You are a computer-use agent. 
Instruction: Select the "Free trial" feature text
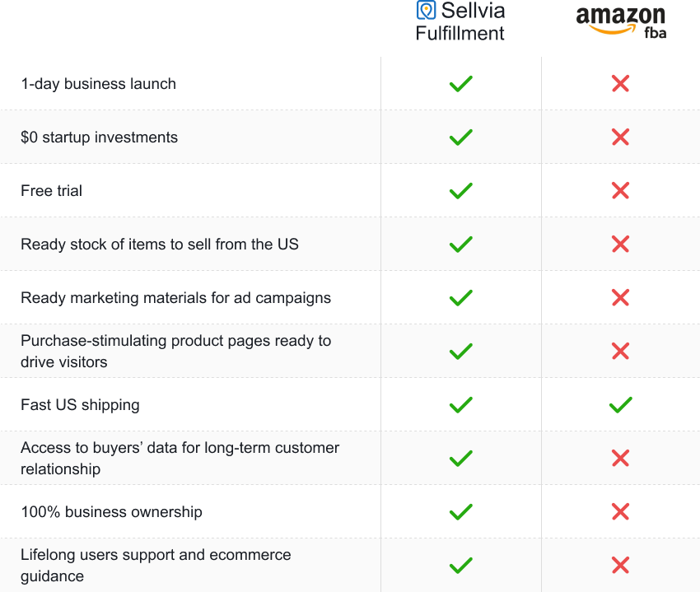(51, 191)
